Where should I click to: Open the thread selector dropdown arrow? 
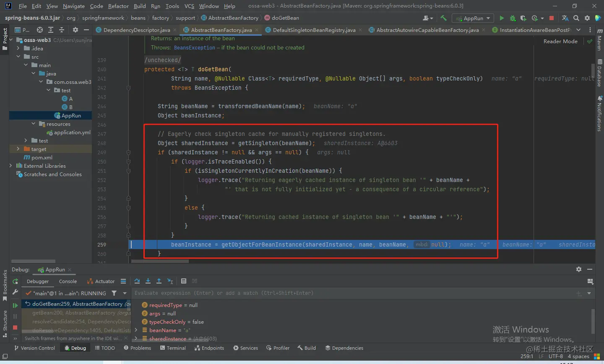pyautogui.click(x=125, y=293)
